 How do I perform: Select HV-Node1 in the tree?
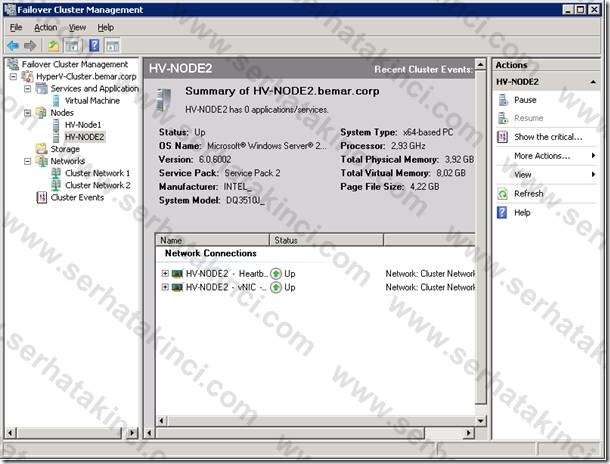[83, 125]
